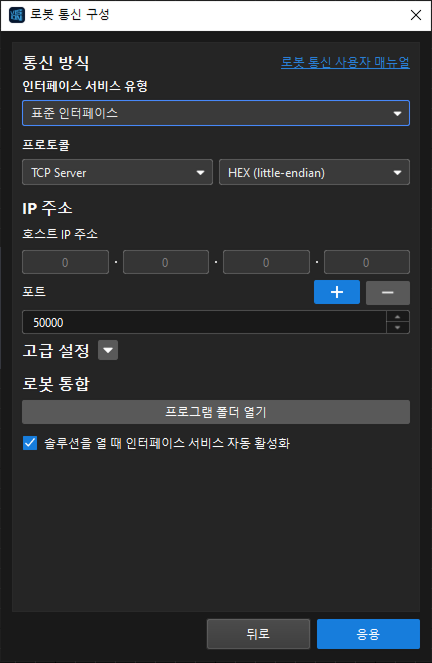Click the plus button to add IP port
Viewport: 432px width, 663px height.
(x=337, y=292)
